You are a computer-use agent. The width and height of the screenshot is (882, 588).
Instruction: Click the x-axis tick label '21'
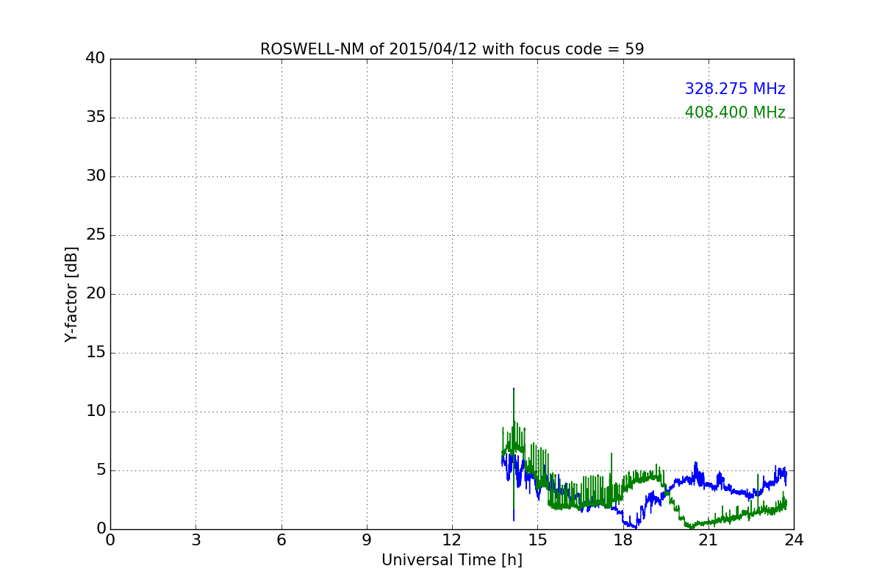[709, 540]
